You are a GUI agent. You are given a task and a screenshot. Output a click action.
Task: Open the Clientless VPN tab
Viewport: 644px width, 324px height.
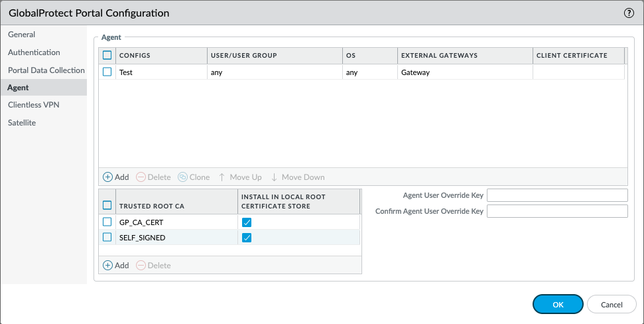coord(34,105)
